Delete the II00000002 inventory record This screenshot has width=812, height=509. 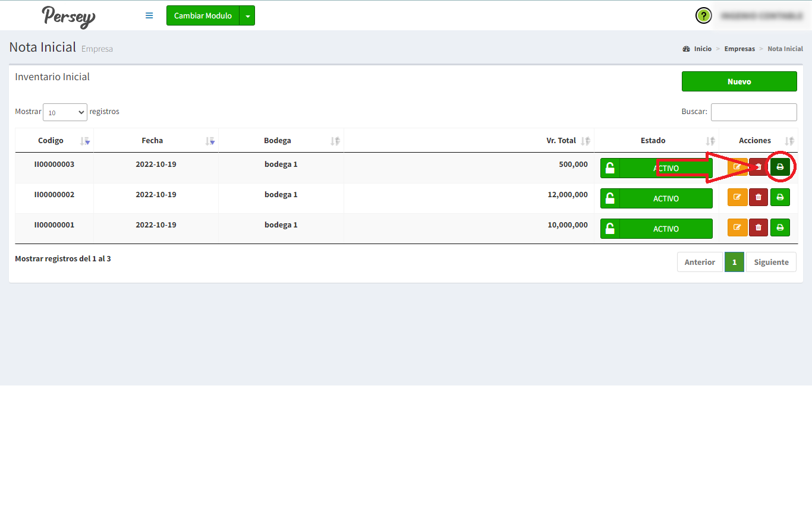click(x=758, y=197)
